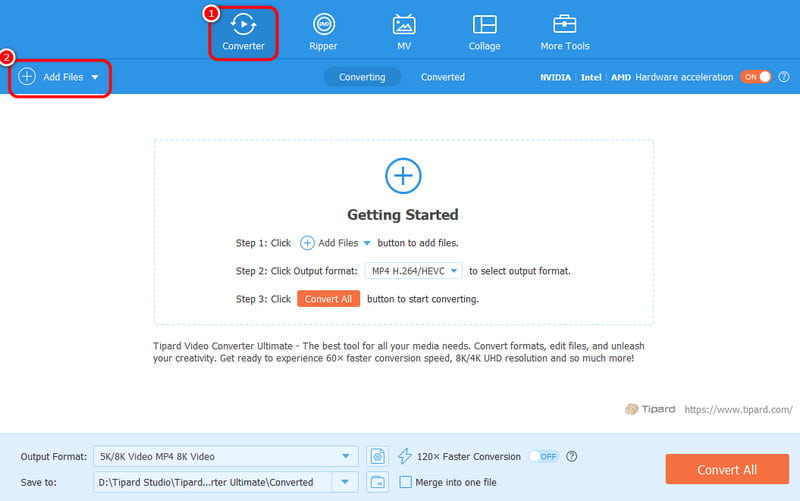800x501 pixels.
Task: Click the AMD label
Action: pos(621,78)
